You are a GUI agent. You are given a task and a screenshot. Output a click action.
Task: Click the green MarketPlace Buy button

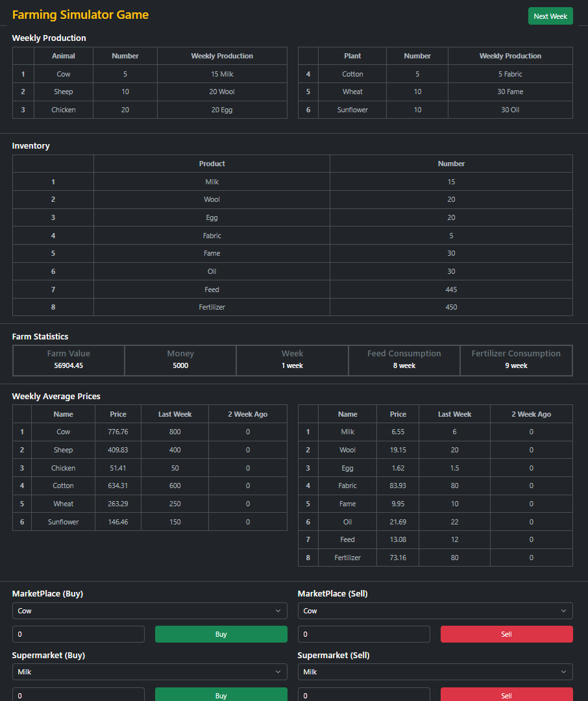[x=221, y=634]
